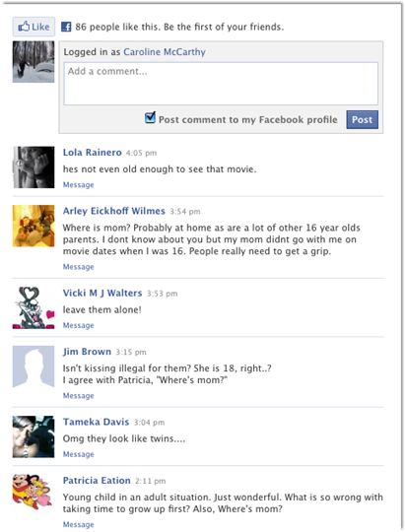Click the Facebook logo icon

(x=66, y=27)
